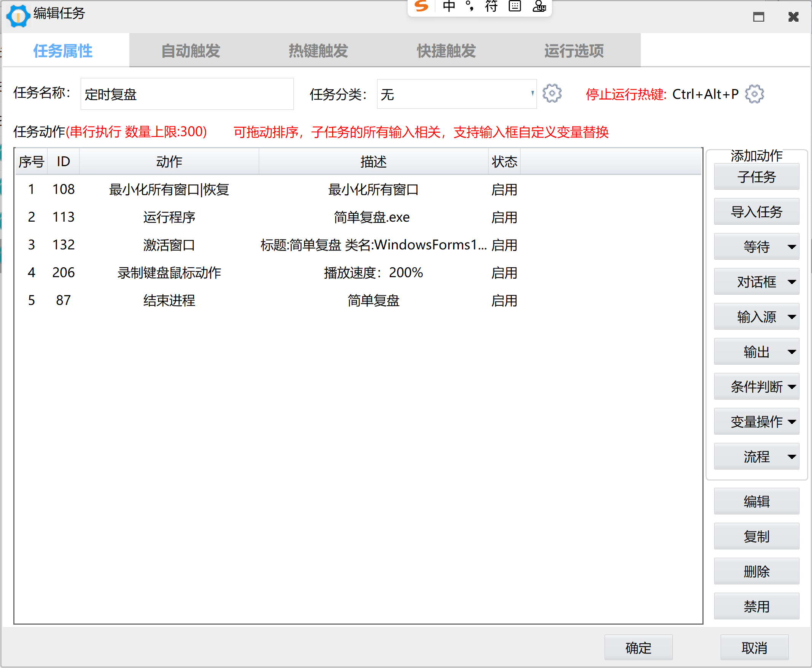
Task: Open the 流程 dropdown
Action: coord(791,457)
